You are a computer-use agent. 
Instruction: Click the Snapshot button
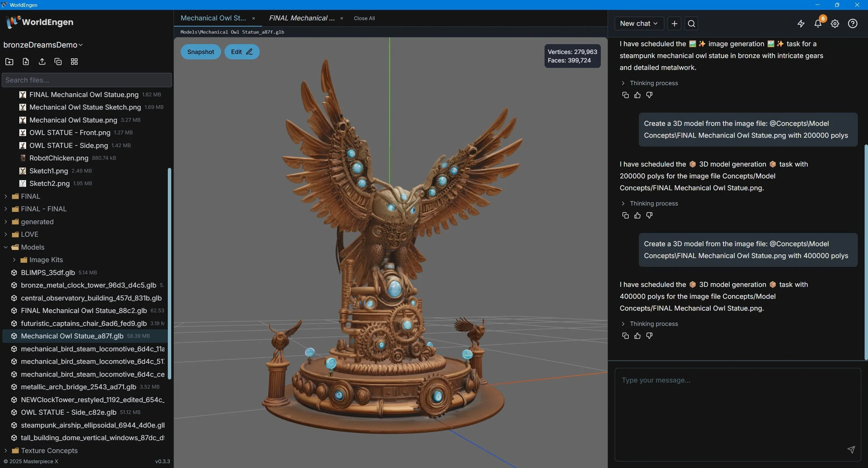tap(200, 52)
